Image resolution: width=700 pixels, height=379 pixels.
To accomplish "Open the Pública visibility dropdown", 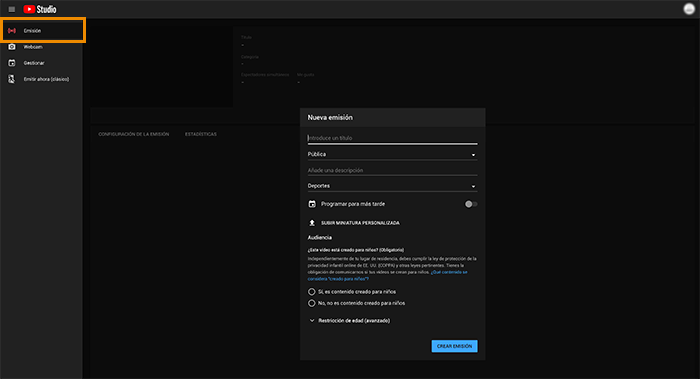I will pyautogui.click(x=392, y=154).
